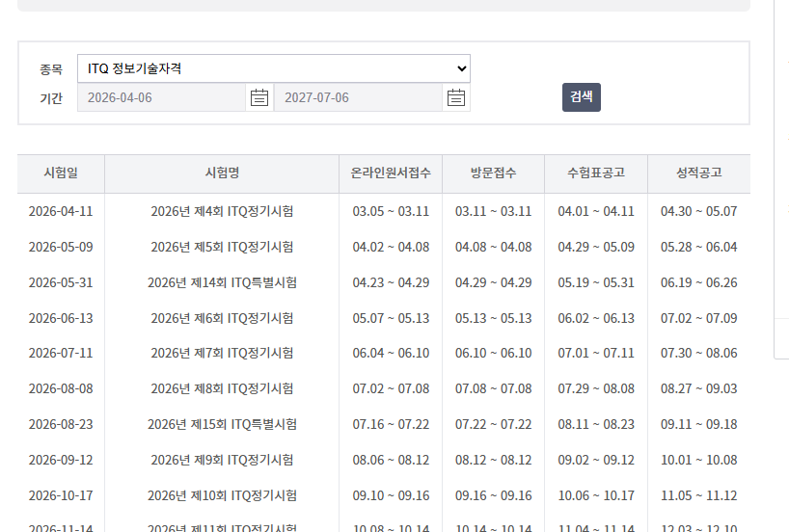Select 2026년 제6회 ITQ정기시험 row name
Screen dimensions: 789x532
tap(222, 318)
